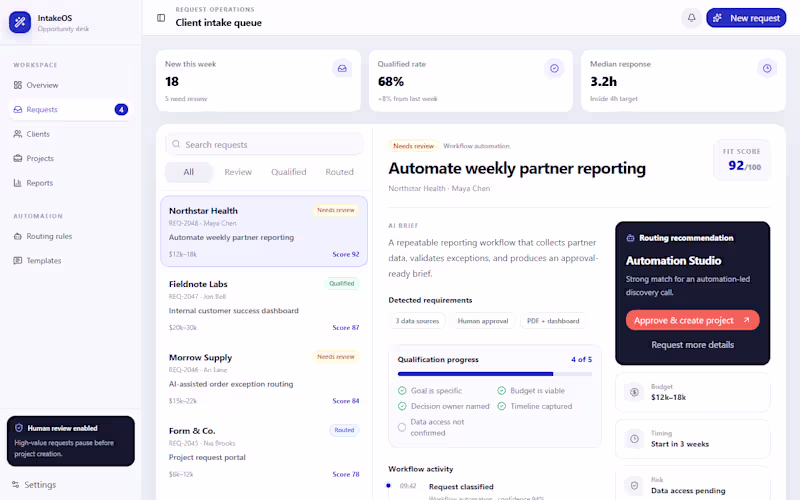Click the check icon on Qualified rate card
The width and height of the screenshot is (800, 500).
(x=554, y=68)
